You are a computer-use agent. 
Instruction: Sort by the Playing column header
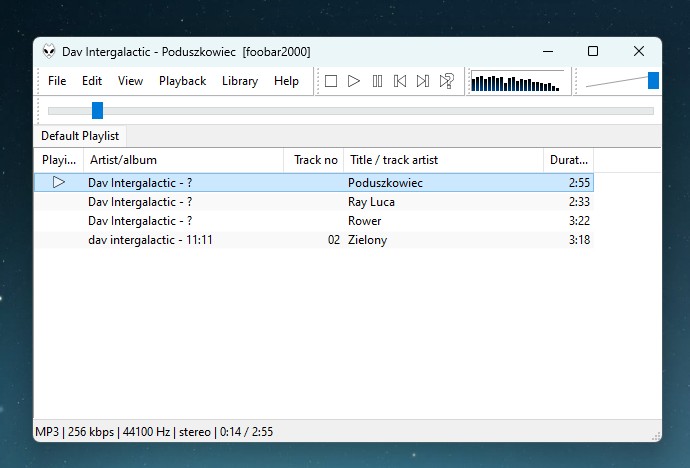(x=59, y=160)
